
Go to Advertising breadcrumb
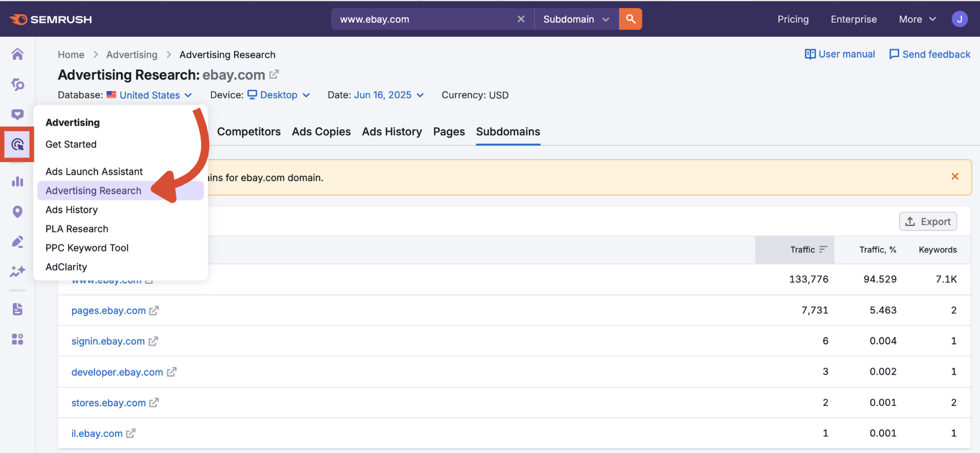(x=132, y=55)
